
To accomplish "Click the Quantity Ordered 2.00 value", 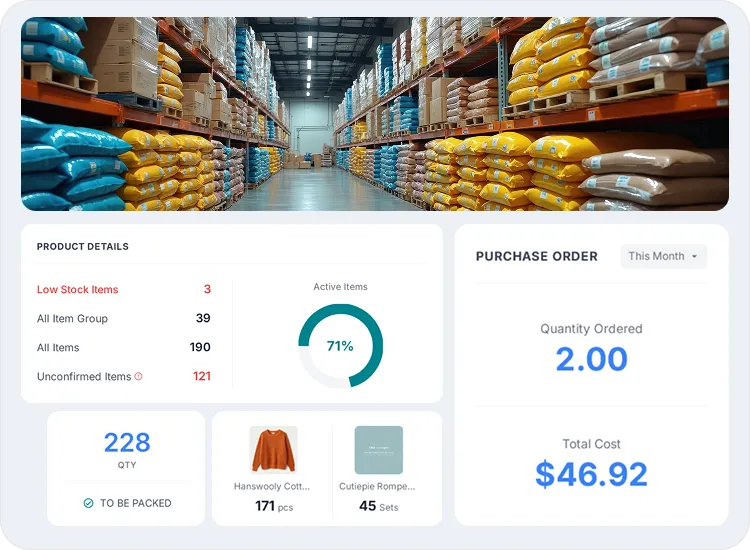I will click(x=591, y=359).
